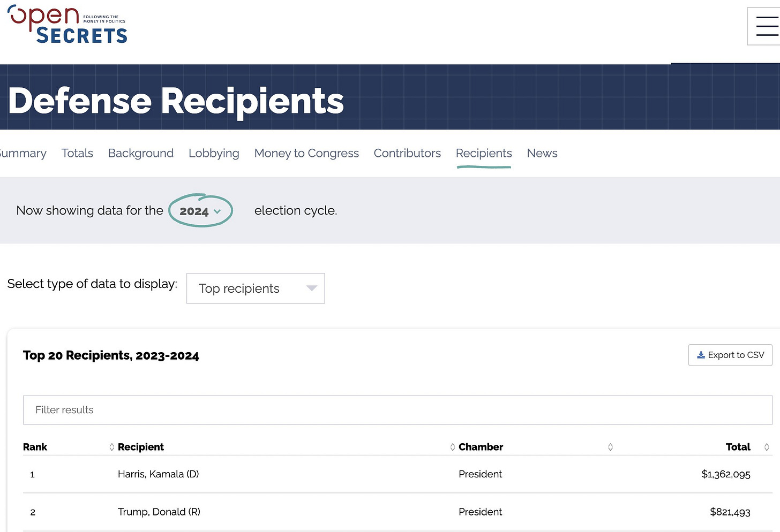Viewport: 780px width, 532px height.
Task: Click the Chamber column header
Action: click(481, 447)
